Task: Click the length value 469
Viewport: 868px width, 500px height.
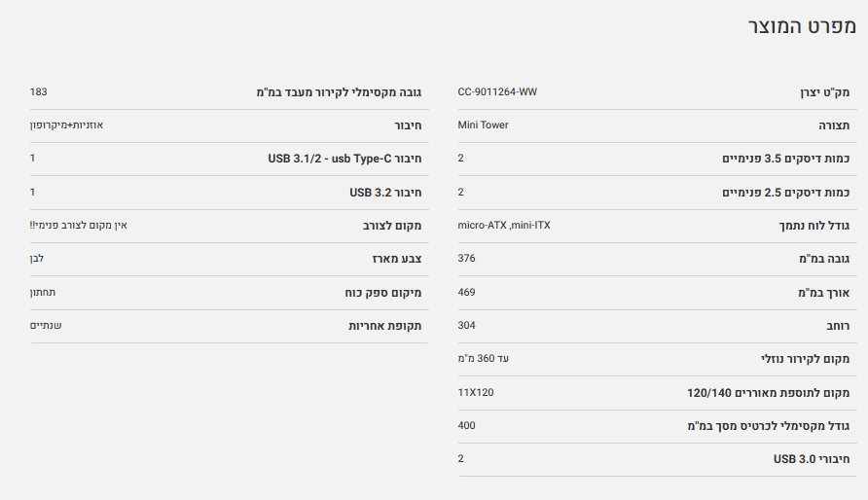Action: pos(466,292)
